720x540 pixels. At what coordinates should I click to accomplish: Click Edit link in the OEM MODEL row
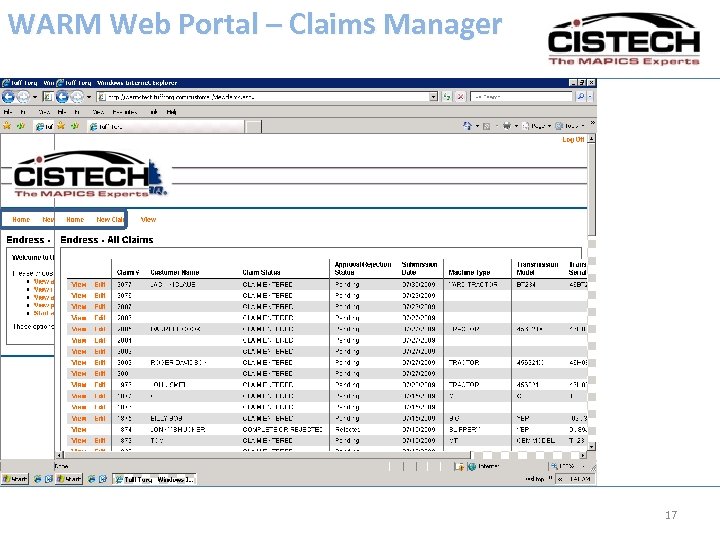(x=100, y=441)
